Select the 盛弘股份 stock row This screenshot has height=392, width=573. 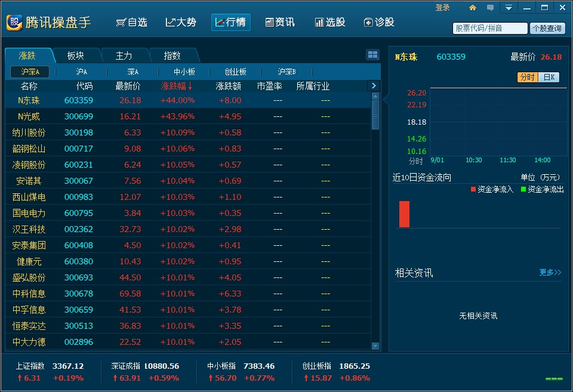pos(188,277)
